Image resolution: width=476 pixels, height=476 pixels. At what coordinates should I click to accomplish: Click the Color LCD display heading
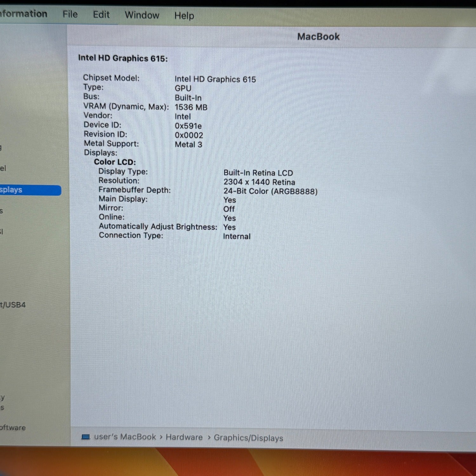pyautogui.click(x=115, y=162)
